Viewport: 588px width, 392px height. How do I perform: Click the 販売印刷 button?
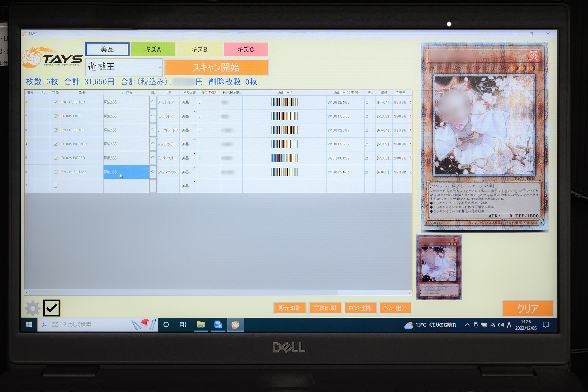click(290, 308)
